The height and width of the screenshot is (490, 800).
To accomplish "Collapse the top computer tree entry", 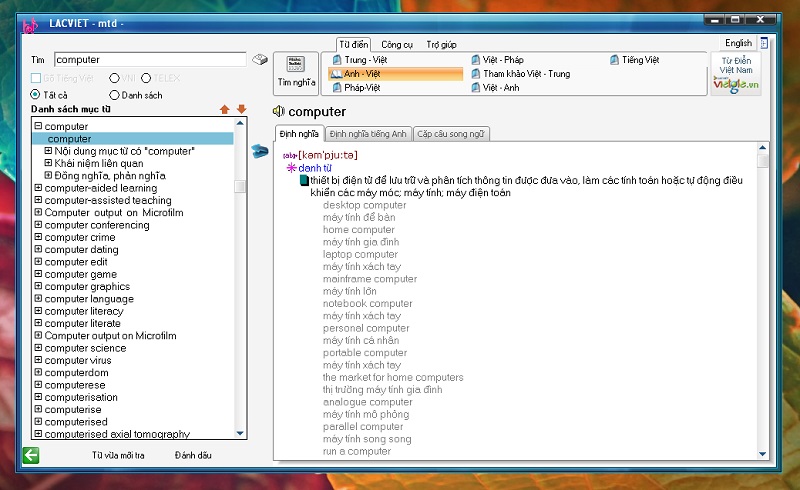I will point(38,126).
